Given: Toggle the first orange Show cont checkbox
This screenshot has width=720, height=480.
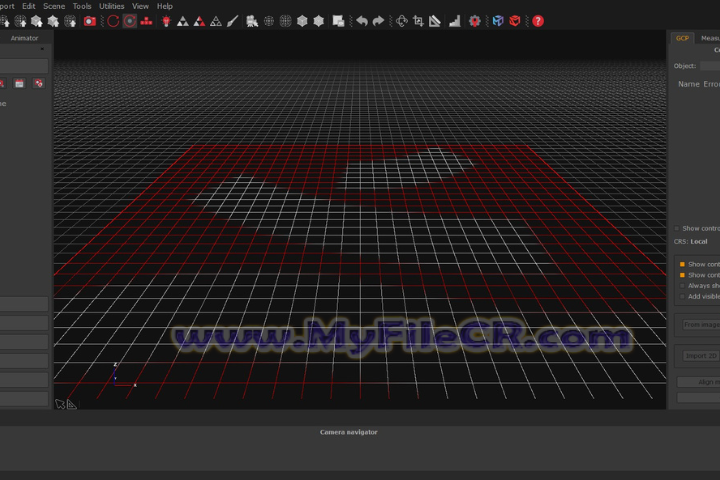Looking at the screenshot, I should [x=682, y=264].
